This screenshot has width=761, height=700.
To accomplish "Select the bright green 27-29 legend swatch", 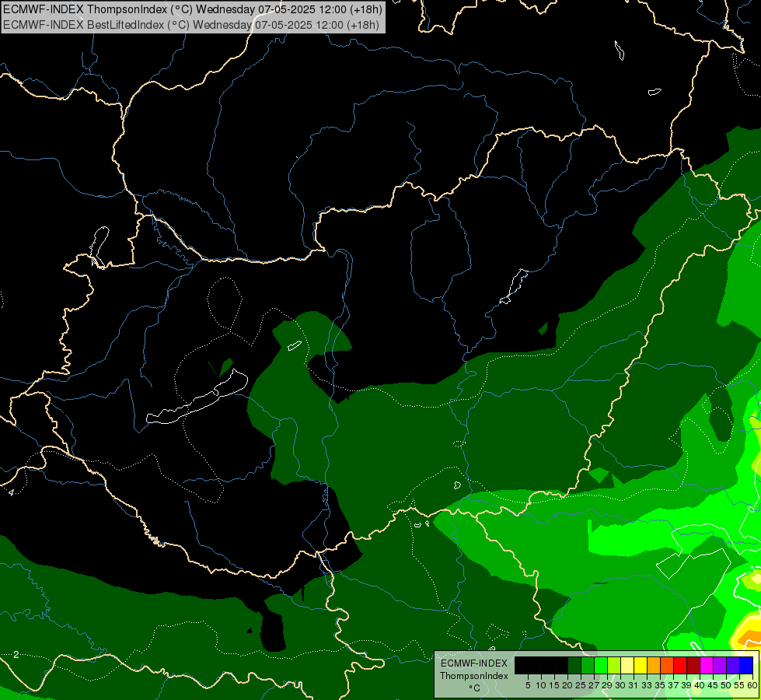I will tap(601, 666).
